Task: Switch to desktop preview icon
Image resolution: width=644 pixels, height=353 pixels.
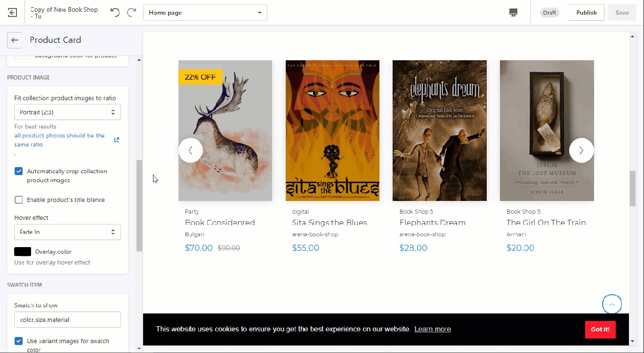Action: point(514,13)
